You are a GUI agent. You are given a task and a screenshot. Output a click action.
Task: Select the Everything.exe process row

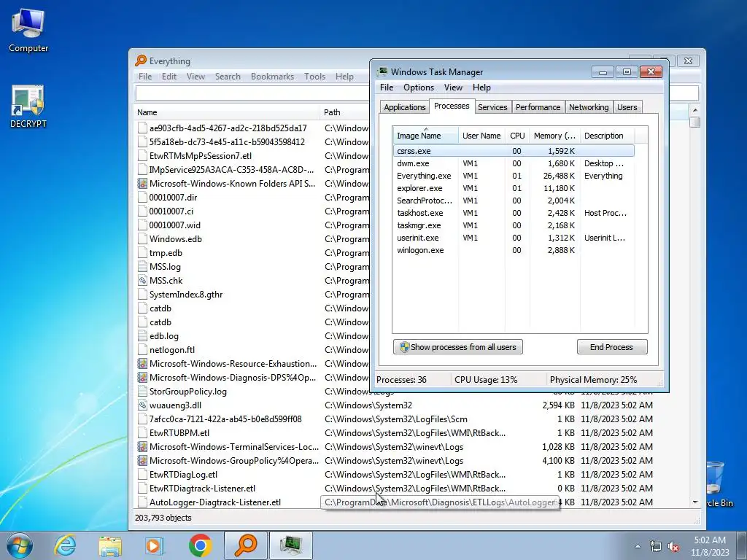(514, 176)
